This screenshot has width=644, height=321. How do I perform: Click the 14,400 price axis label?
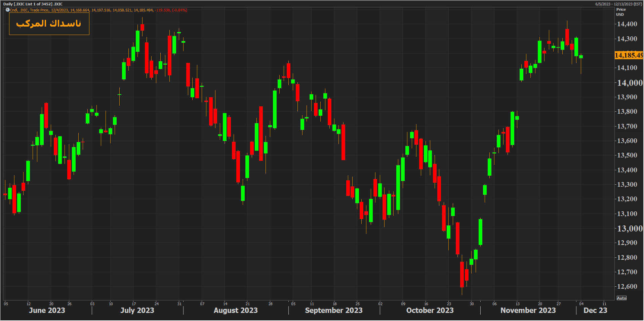[627, 24]
